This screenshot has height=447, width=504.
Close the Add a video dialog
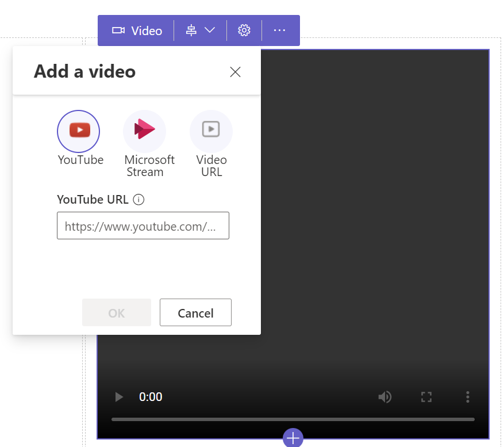tap(235, 72)
